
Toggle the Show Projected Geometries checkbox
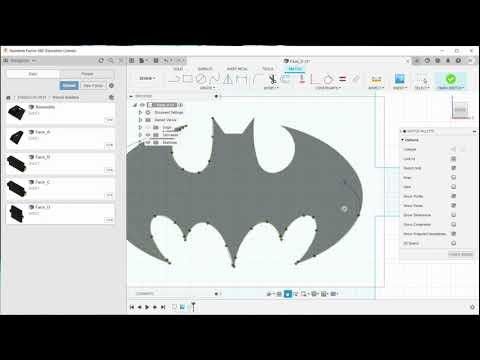(453, 234)
